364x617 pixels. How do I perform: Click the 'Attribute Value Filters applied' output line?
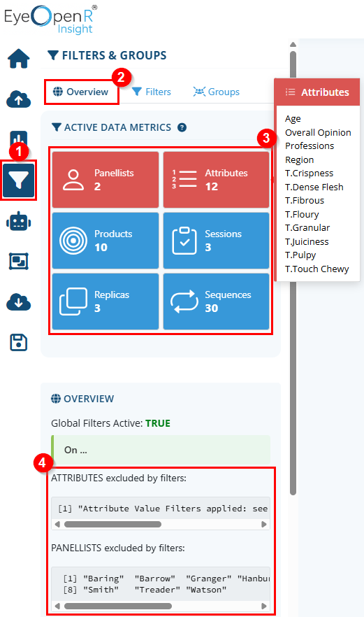(x=162, y=509)
